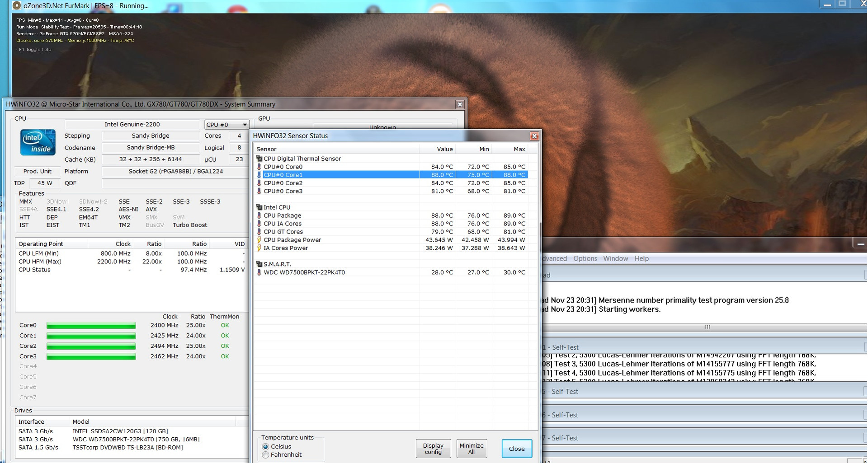Click thermometer icon beside CPU IA Cores
The image size is (868, 463).
259,224
